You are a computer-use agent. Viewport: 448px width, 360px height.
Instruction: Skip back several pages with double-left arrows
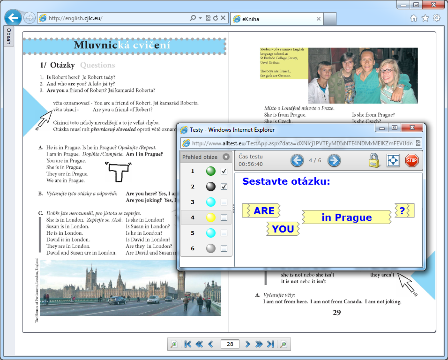click(x=199, y=344)
